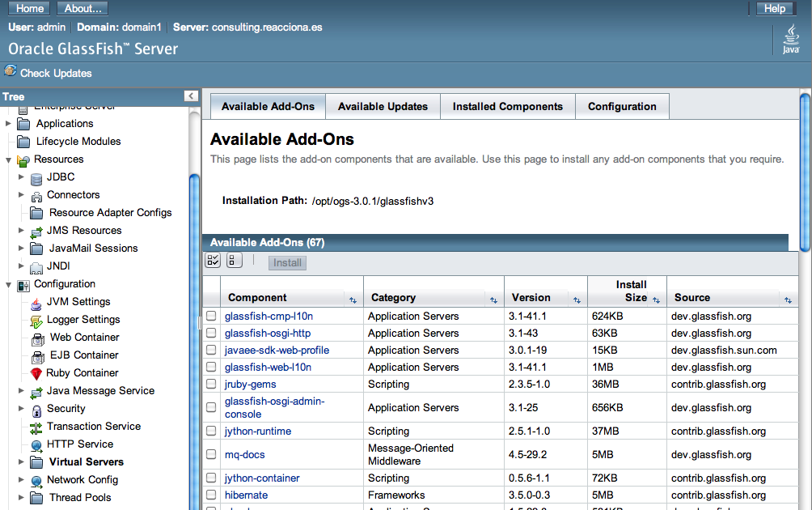Expand the Applications tree node

click(8, 123)
